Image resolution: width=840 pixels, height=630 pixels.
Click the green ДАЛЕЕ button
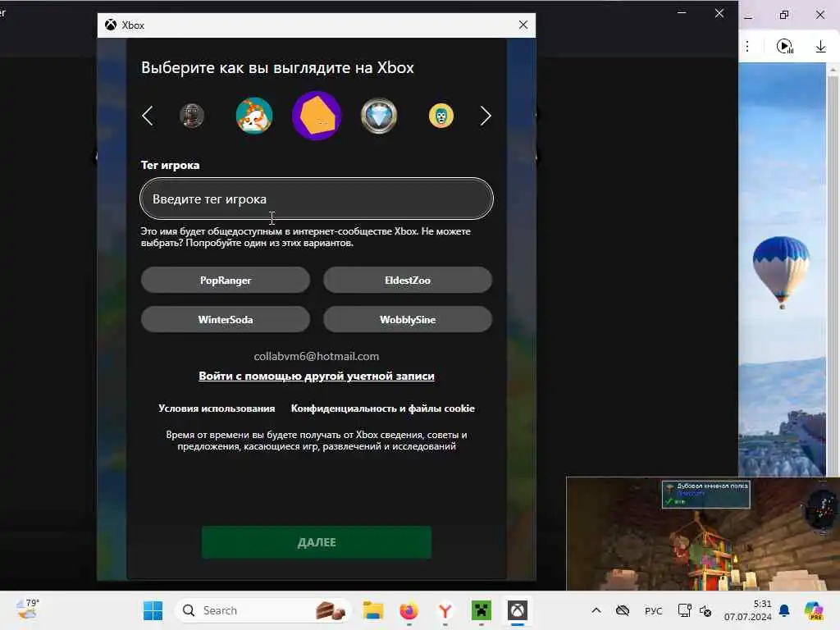coord(317,542)
